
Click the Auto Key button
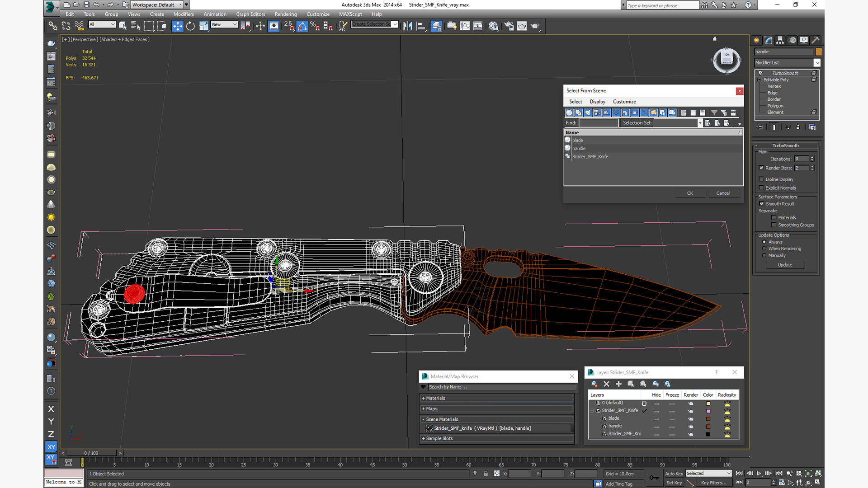click(x=674, y=474)
